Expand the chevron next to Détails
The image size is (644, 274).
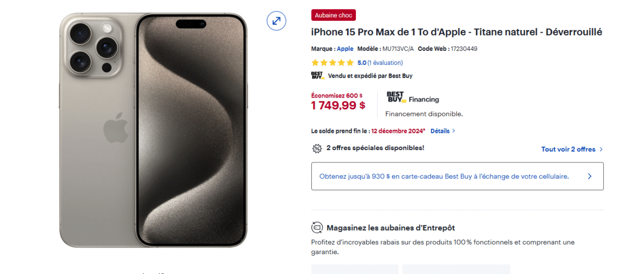[454, 131]
